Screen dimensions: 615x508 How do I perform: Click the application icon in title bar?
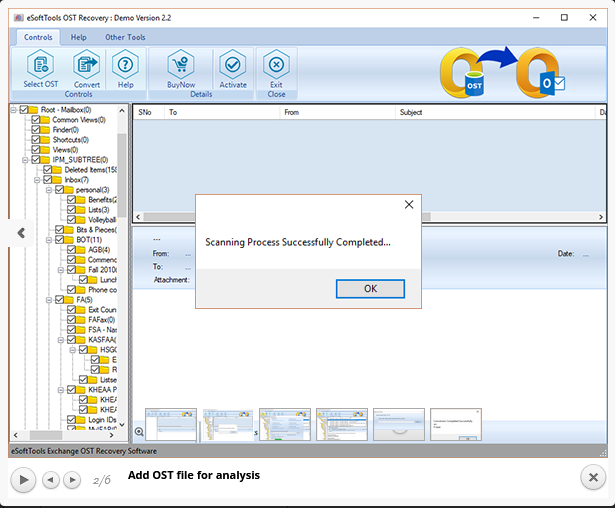(x=18, y=18)
